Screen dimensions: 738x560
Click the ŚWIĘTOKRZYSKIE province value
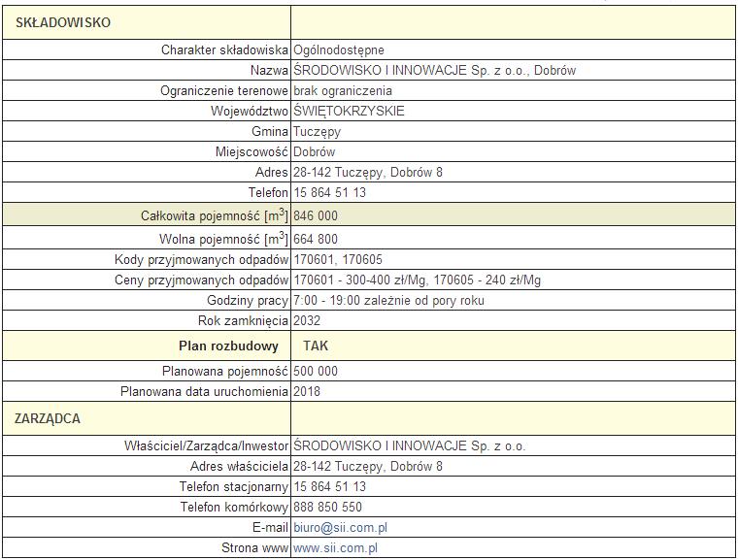click(349, 111)
